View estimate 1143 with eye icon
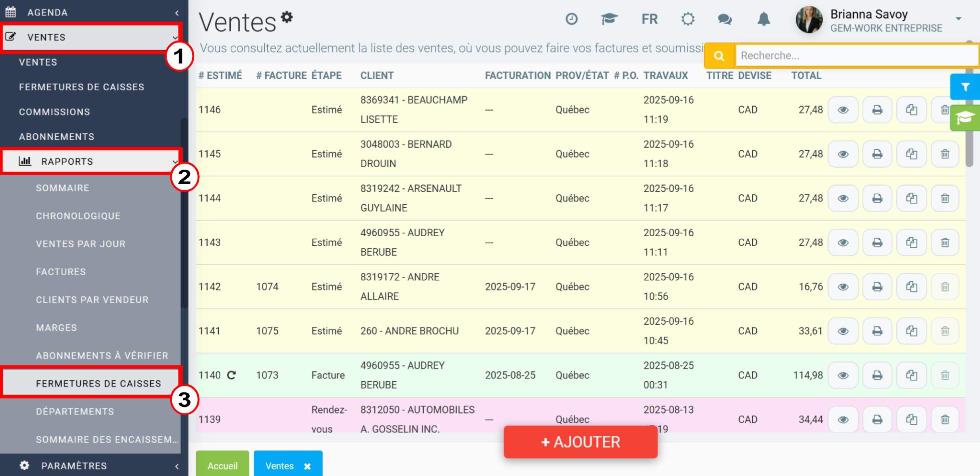This screenshot has width=980, height=476. pos(843,243)
